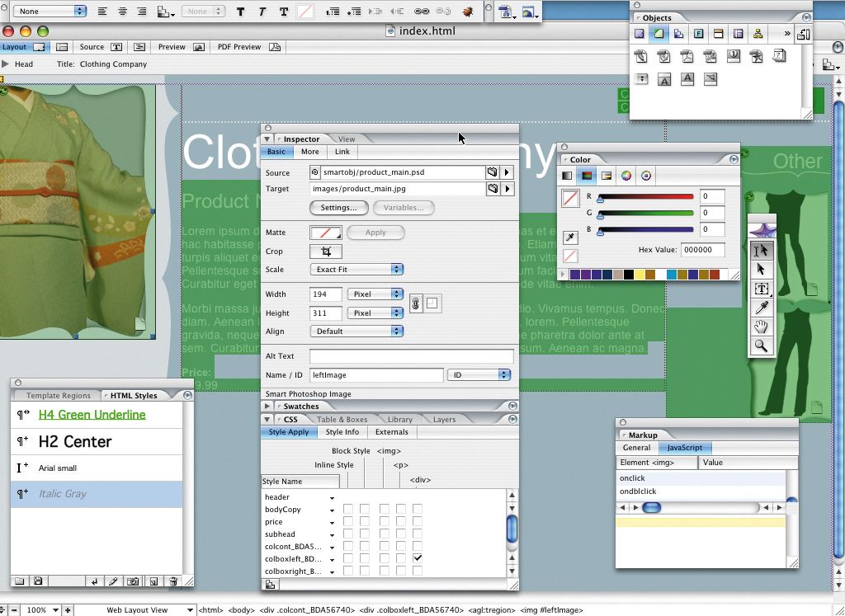Check the first price style checkbox

tap(348, 521)
